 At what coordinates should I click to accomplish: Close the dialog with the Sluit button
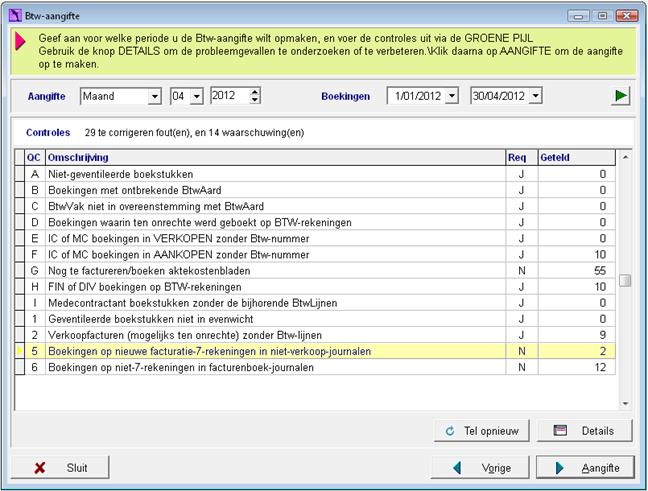pyautogui.click(x=60, y=467)
